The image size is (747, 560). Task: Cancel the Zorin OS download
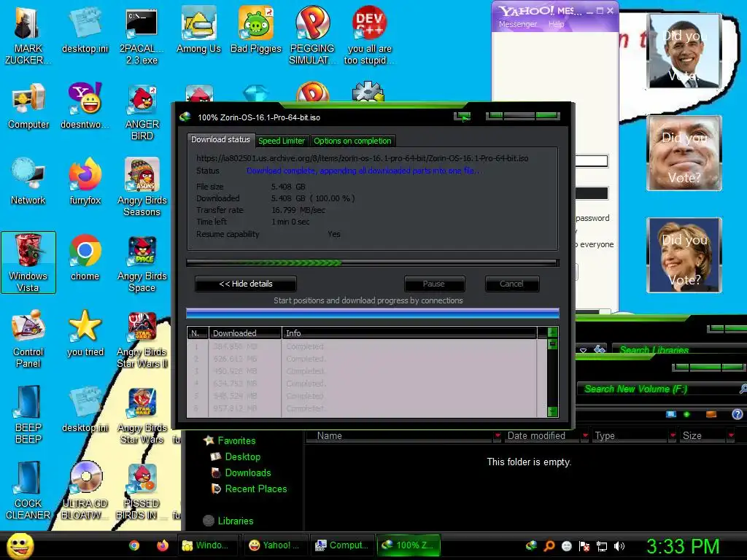[x=511, y=284]
